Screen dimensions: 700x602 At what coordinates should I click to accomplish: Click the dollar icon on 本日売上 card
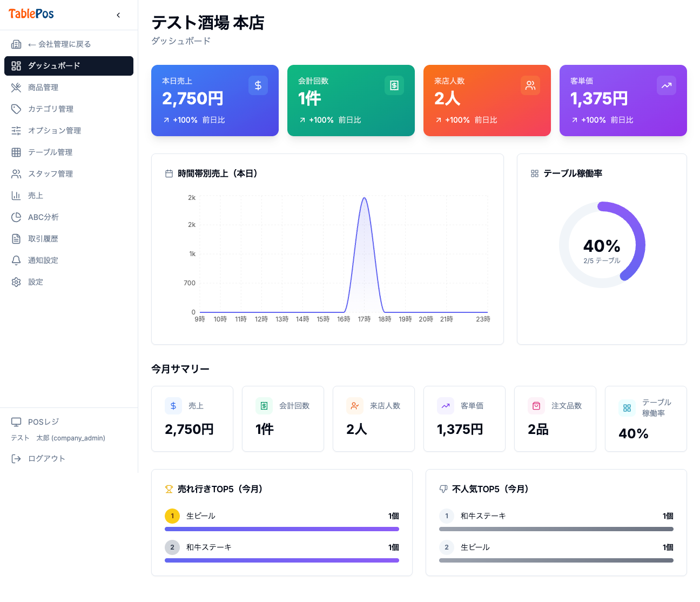click(258, 85)
